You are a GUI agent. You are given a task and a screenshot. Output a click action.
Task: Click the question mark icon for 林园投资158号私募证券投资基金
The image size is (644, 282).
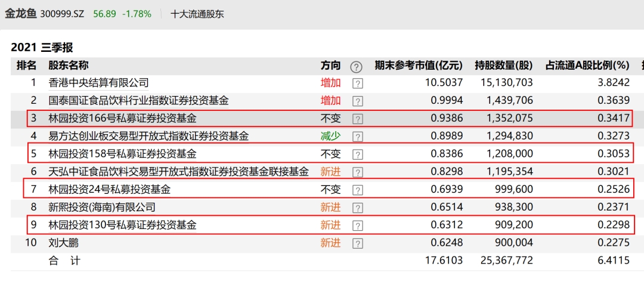point(358,154)
